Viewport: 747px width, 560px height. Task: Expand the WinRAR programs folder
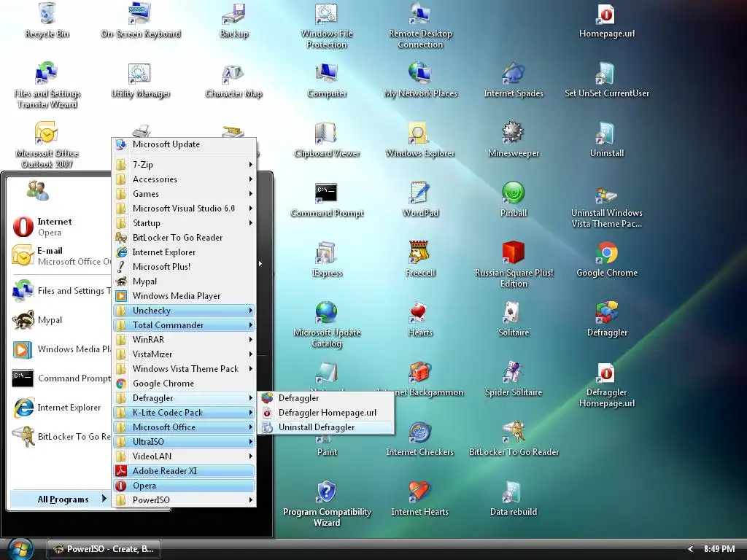coord(185,340)
